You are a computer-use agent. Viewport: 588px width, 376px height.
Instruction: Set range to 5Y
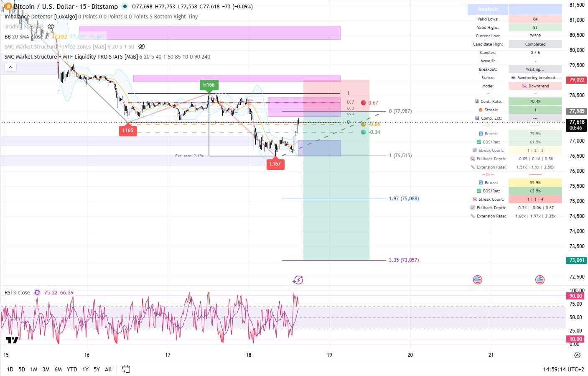coord(97,369)
